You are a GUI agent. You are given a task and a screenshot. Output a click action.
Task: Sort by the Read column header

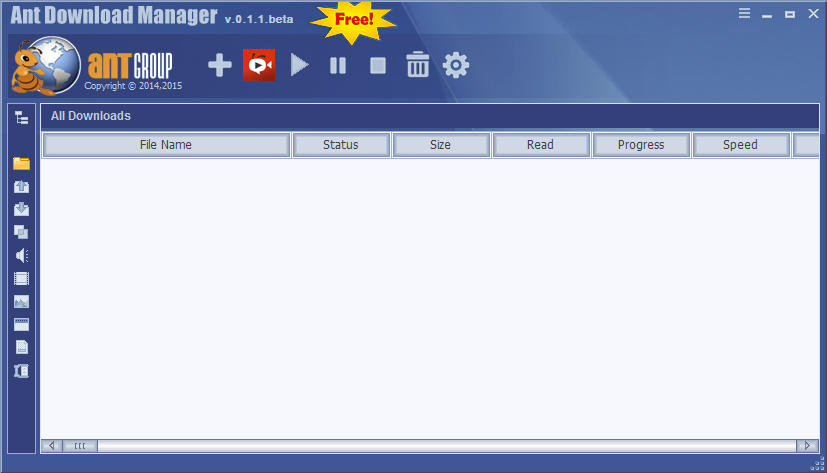[541, 145]
